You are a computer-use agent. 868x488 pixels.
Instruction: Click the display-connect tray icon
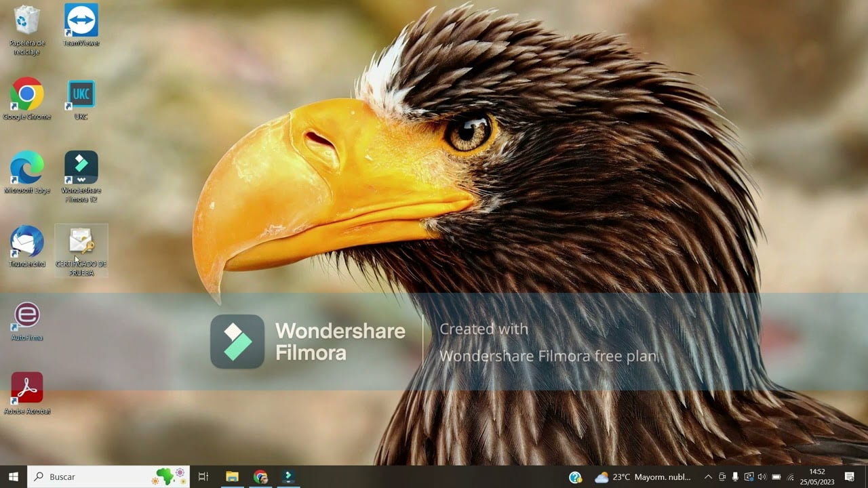[749, 477]
